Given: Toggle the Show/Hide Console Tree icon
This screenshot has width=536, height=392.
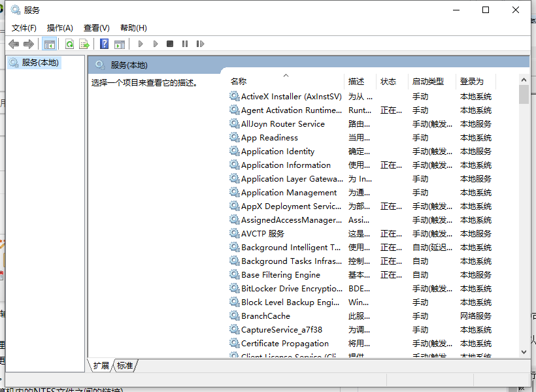Looking at the screenshot, I should pos(50,43).
